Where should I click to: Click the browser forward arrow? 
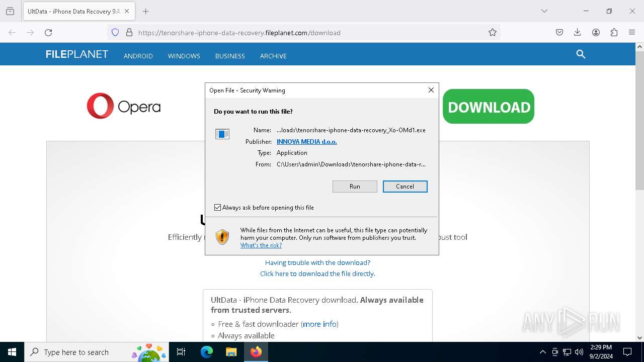point(30,32)
